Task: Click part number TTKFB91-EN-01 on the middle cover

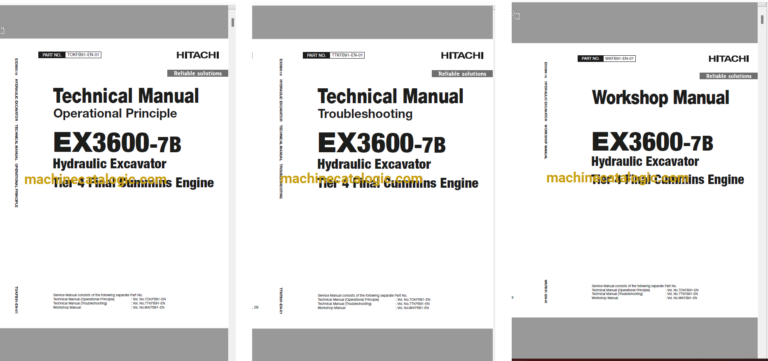Action: pos(347,55)
